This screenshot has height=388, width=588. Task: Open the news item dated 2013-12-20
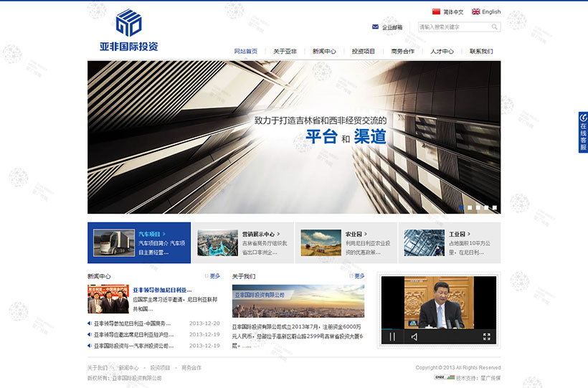point(133,323)
